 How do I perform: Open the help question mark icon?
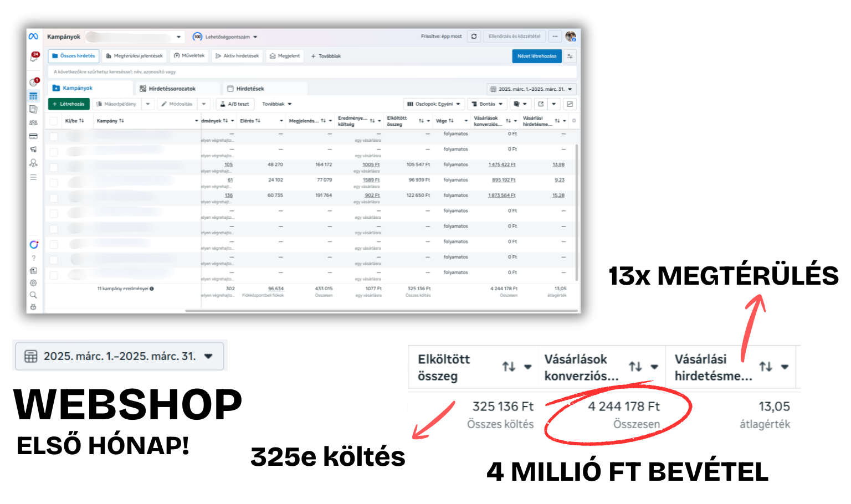coord(33,258)
